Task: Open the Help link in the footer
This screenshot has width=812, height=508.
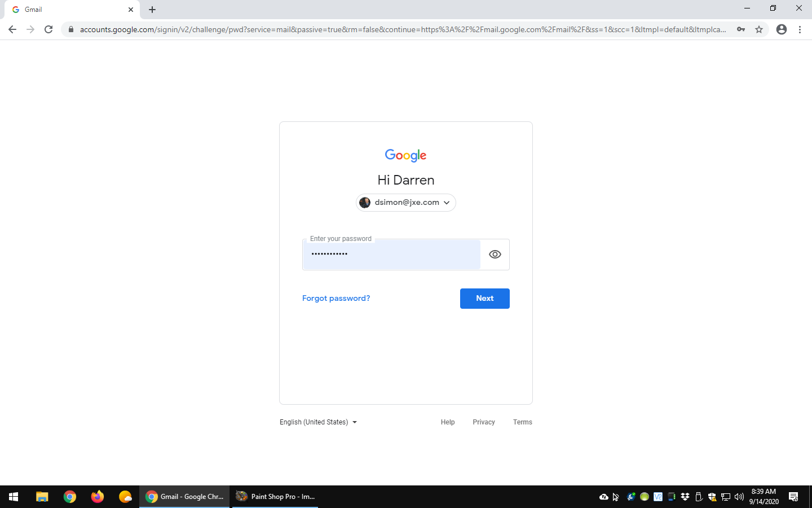Action: click(448, 422)
